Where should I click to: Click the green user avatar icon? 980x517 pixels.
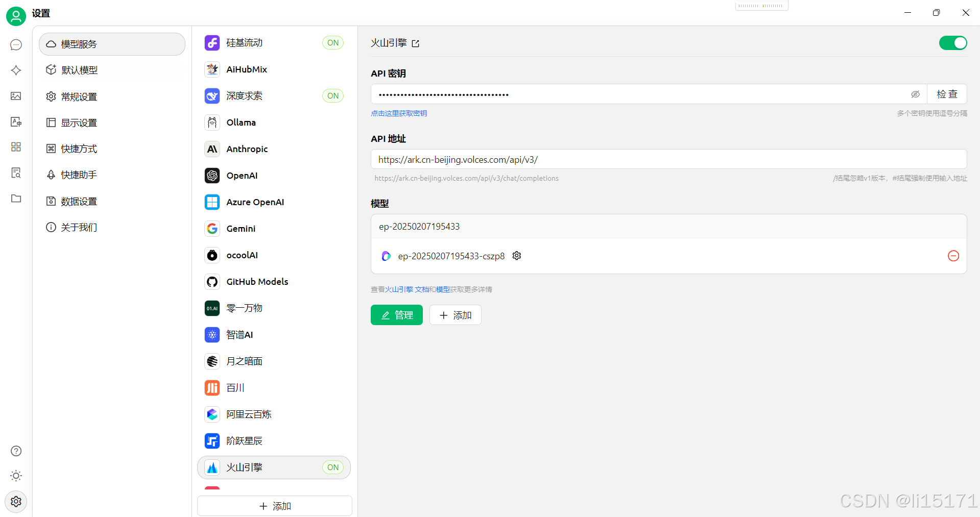coord(16,16)
